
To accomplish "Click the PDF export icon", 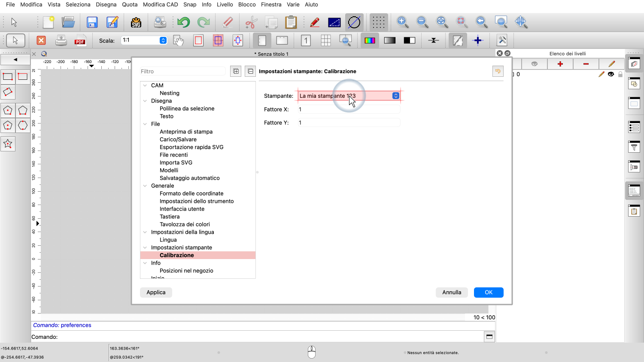I will [x=80, y=41].
